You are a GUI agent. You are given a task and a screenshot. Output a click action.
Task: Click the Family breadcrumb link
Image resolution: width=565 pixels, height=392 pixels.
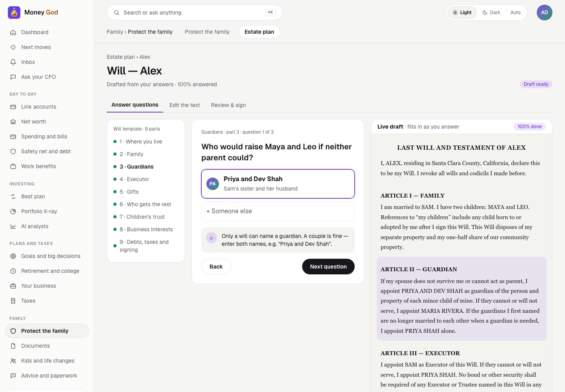pyautogui.click(x=115, y=32)
